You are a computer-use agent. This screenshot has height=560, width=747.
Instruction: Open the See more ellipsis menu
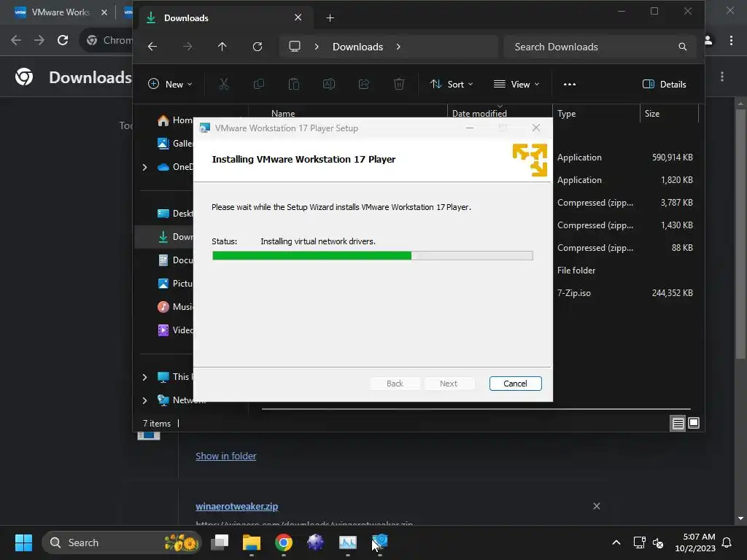[570, 85]
